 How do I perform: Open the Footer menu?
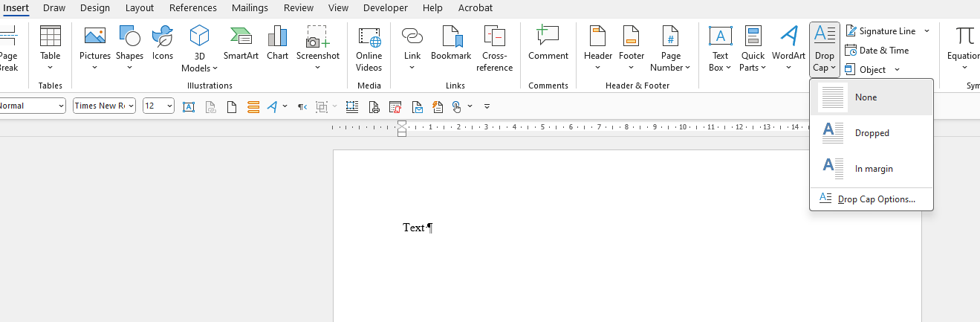click(x=632, y=48)
